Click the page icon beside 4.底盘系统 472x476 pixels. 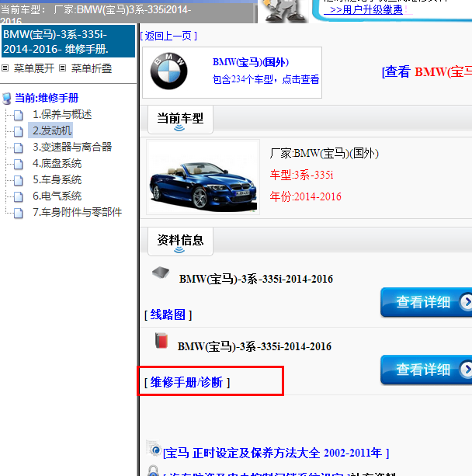(19, 164)
